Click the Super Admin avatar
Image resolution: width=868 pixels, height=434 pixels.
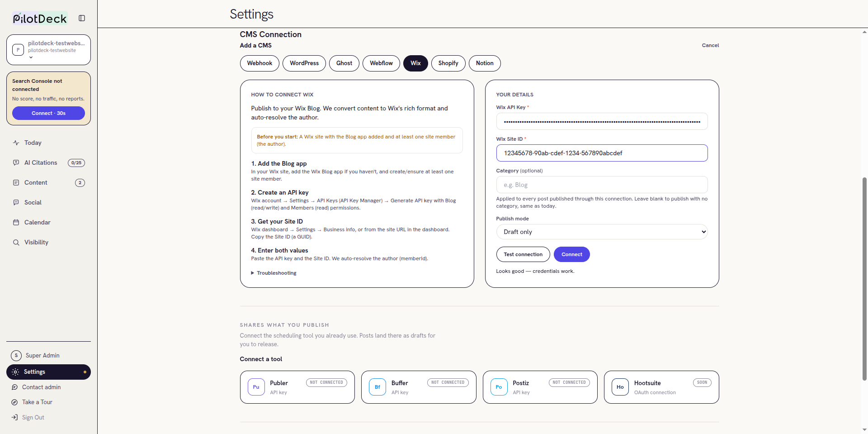(16, 355)
